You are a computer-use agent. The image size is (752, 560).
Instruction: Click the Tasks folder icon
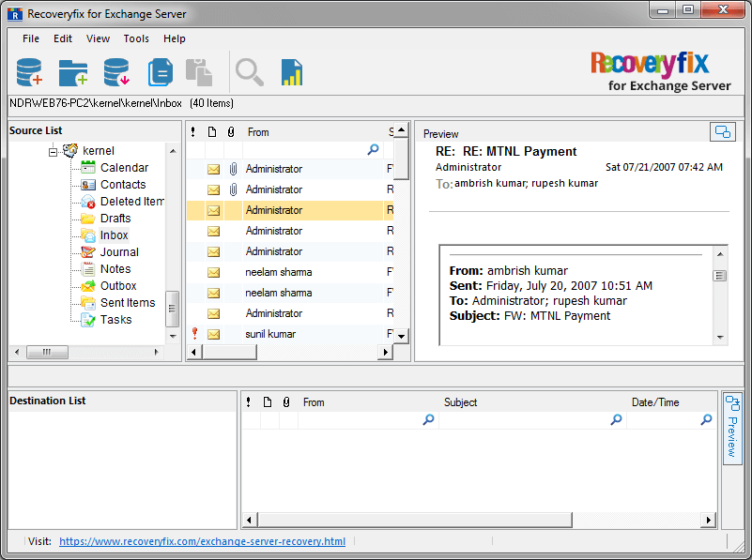88,320
